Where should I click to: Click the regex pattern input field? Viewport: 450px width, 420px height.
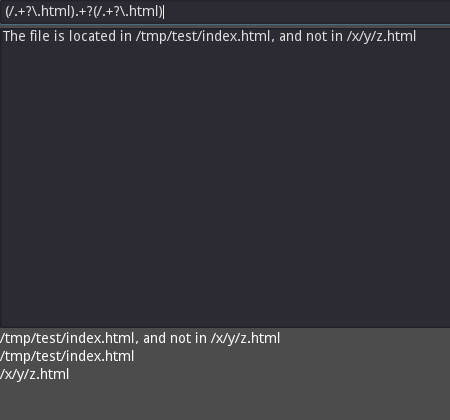coord(225,12)
